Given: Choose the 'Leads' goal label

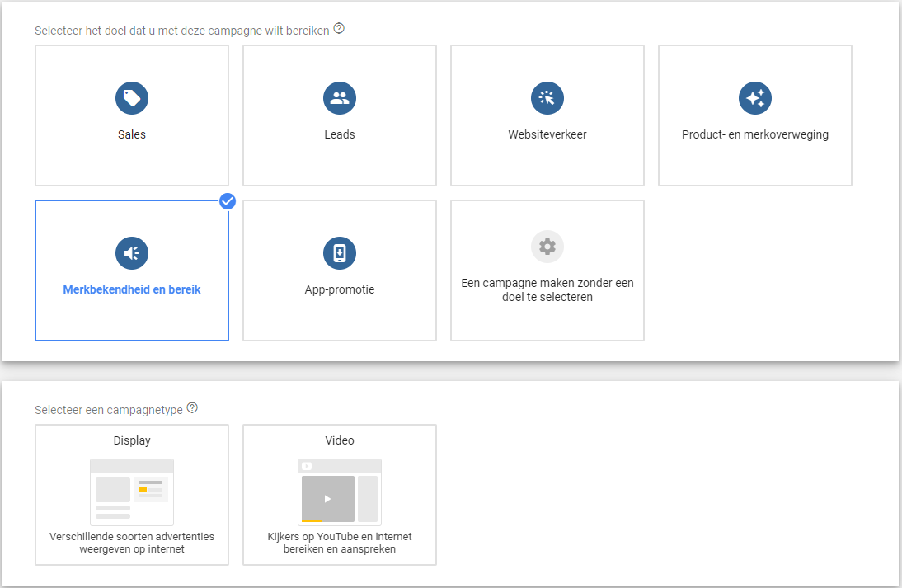Looking at the screenshot, I should 340,134.
